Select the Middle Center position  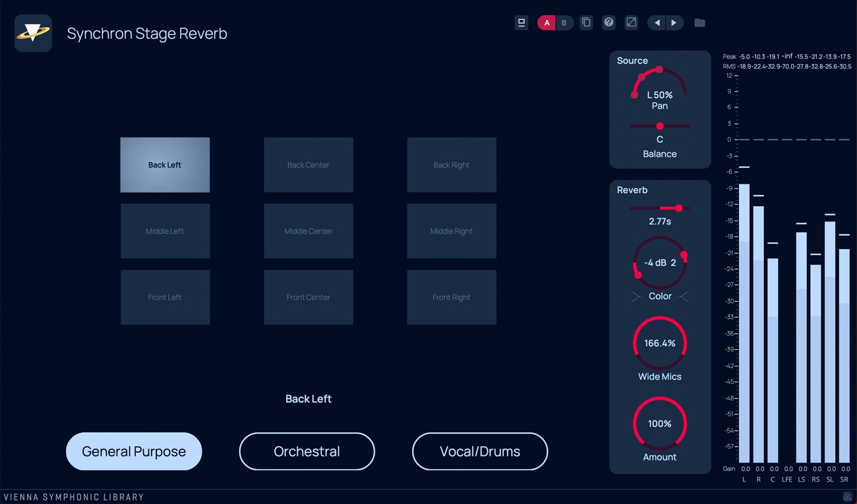(308, 231)
